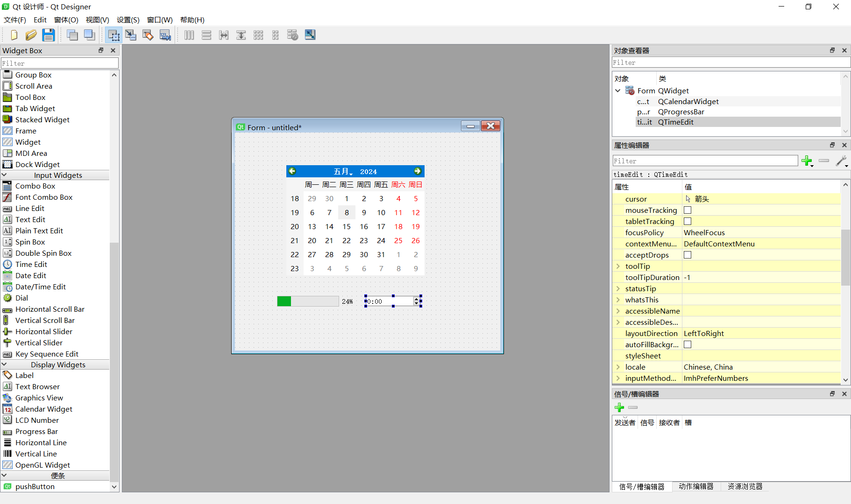Expand the whatsThis property
Image resolution: width=851 pixels, height=504 pixels.
(618, 300)
